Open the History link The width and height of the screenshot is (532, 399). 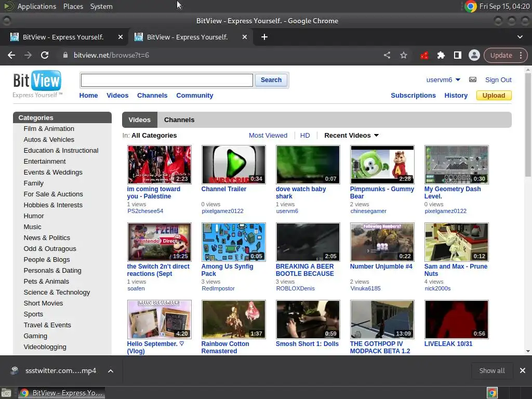(456, 96)
